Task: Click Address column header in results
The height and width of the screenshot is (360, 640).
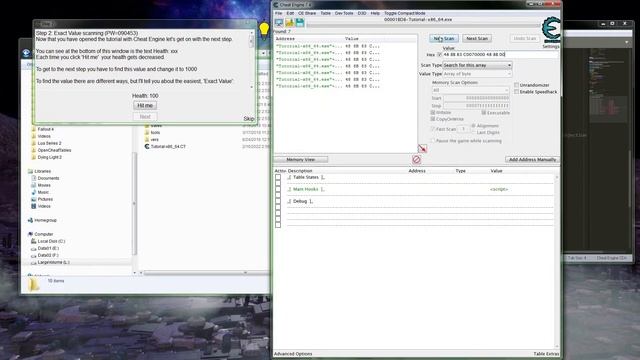Action: coord(309,39)
